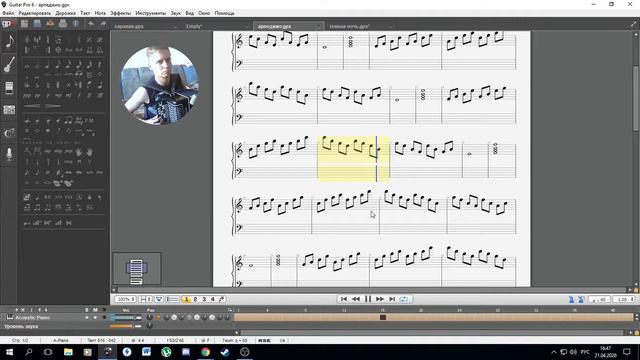
Task: Open the relative speed 1.00 dropdown
Action: [624, 300]
